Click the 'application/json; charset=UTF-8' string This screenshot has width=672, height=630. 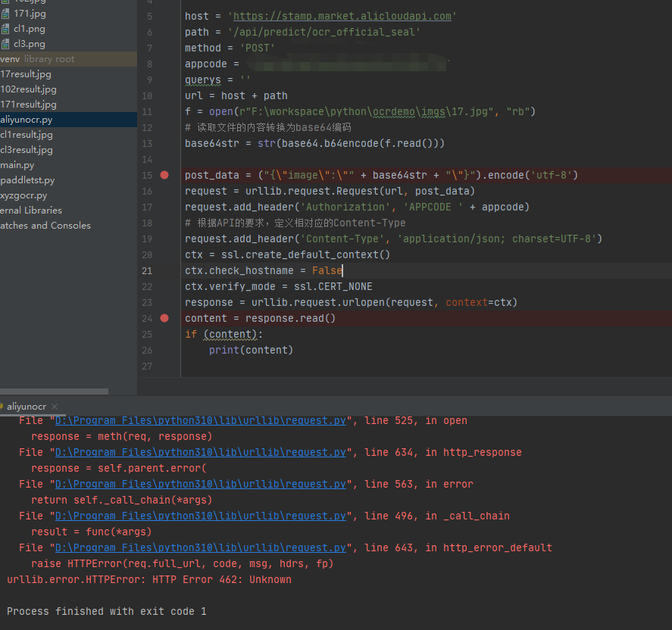497,239
